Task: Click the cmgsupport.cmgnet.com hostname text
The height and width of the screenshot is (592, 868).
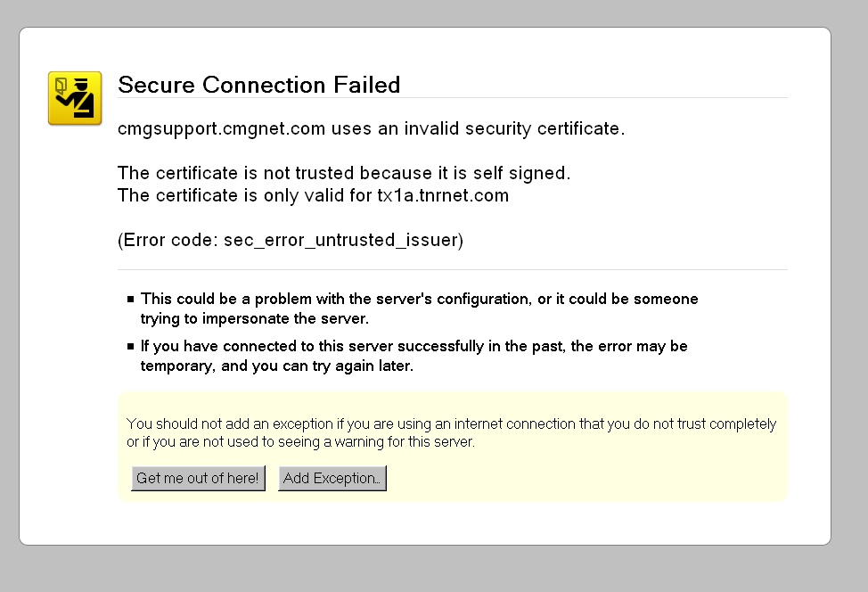Action: coord(221,129)
